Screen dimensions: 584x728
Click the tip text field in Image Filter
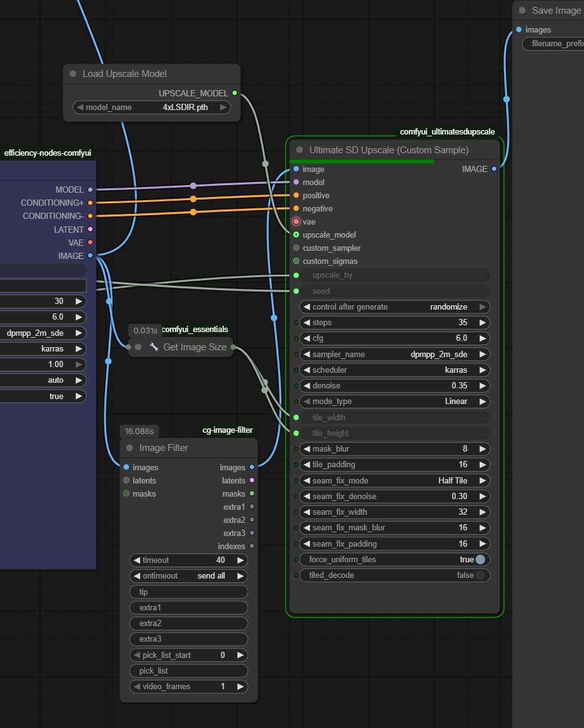tap(188, 592)
